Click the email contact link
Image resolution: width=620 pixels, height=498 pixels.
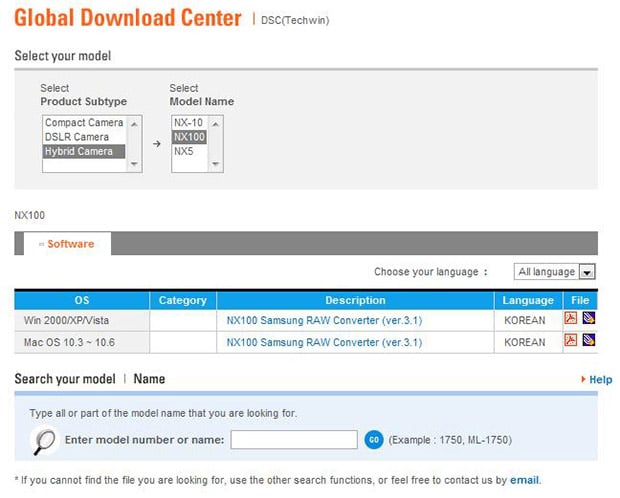click(524, 480)
